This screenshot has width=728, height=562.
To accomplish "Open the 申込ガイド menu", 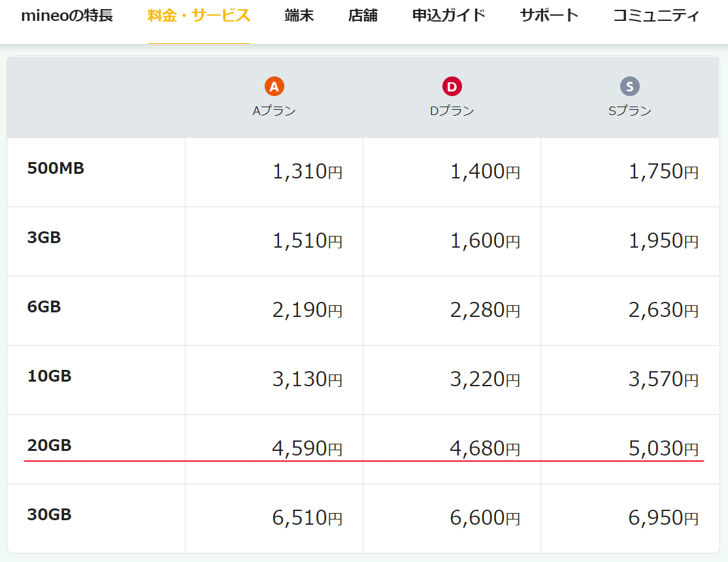I will (449, 16).
